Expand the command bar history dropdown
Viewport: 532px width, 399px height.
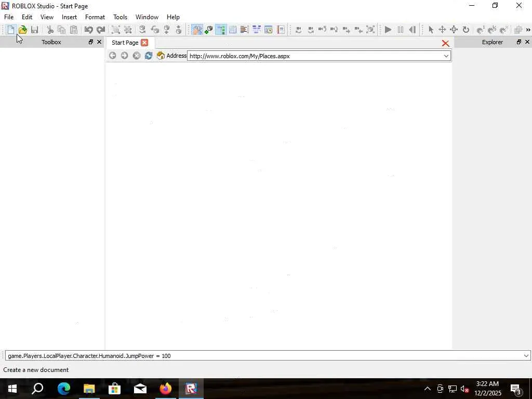pyautogui.click(x=526, y=355)
